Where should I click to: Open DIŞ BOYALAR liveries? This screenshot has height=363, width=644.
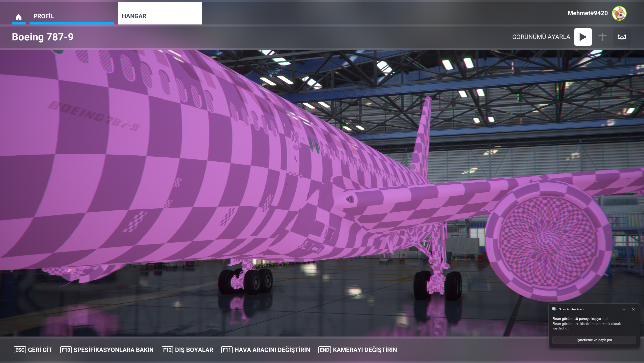coord(187,350)
